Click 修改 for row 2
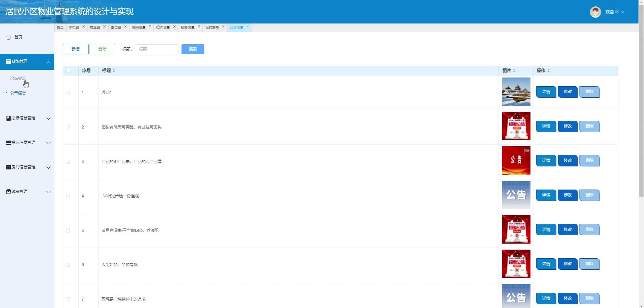Image resolution: width=644 pixels, height=308 pixels. 568,126
